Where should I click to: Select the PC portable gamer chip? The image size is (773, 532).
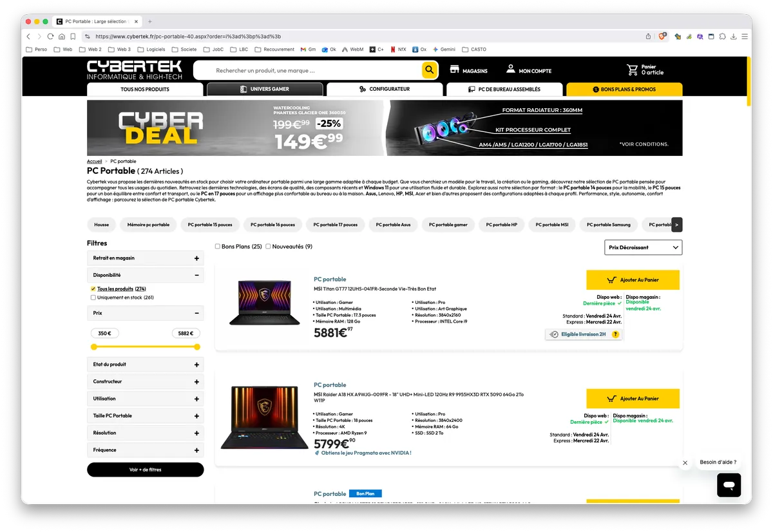pyautogui.click(x=448, y=225)
